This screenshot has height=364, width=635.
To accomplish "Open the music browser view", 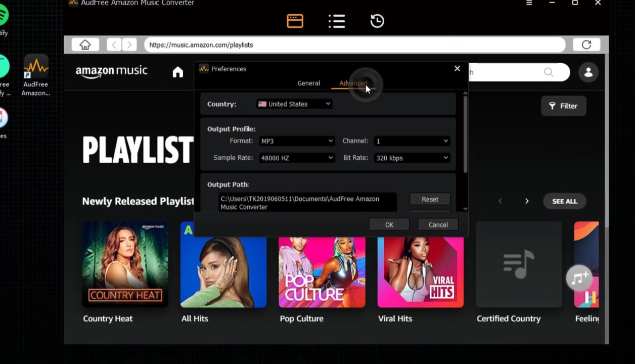I will click(295, 21).
